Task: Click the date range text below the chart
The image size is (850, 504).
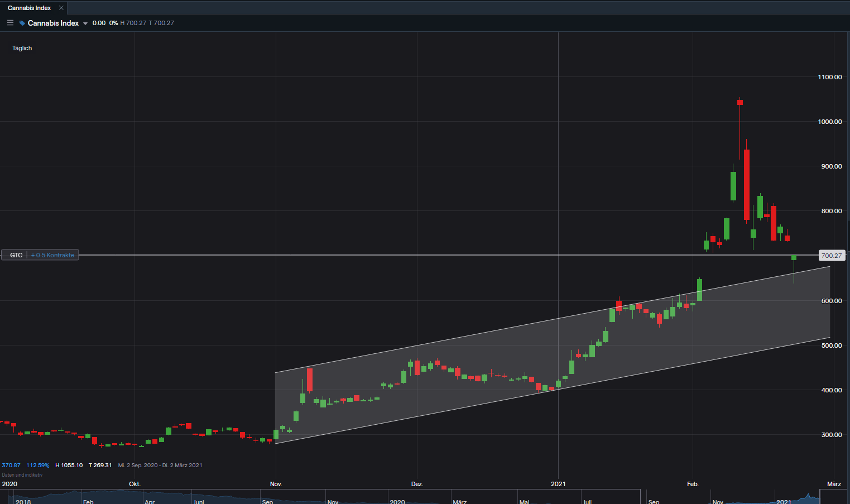Action: (x=160, y=465)
